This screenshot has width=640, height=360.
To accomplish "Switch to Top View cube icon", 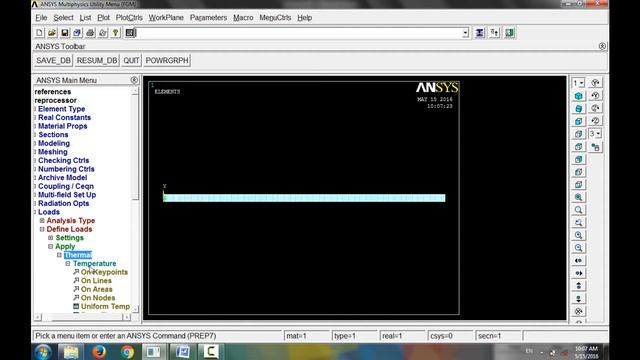I will (578, 147).
